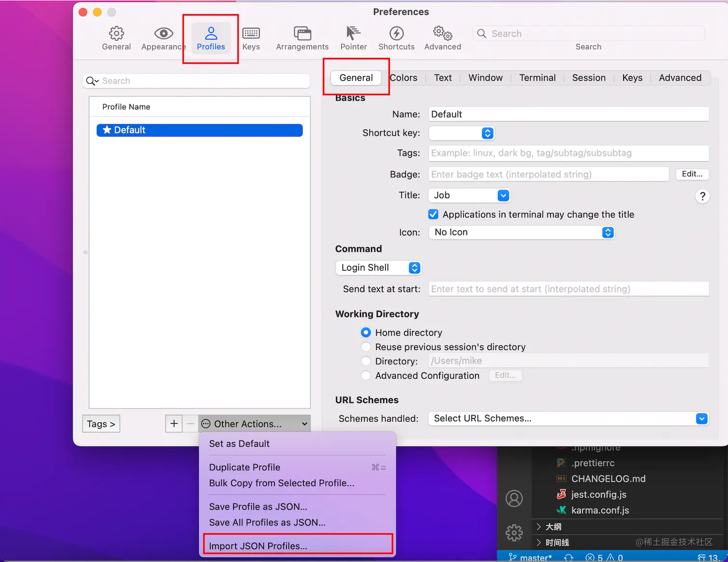
Task: Click the Name field containing Default
Action: (569, 114)
